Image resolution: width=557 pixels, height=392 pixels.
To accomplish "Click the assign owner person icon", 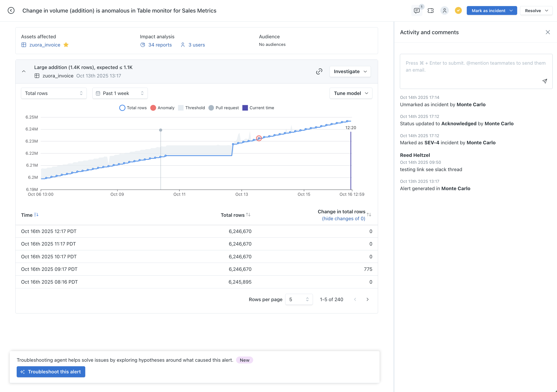I will tap(444, 10).
